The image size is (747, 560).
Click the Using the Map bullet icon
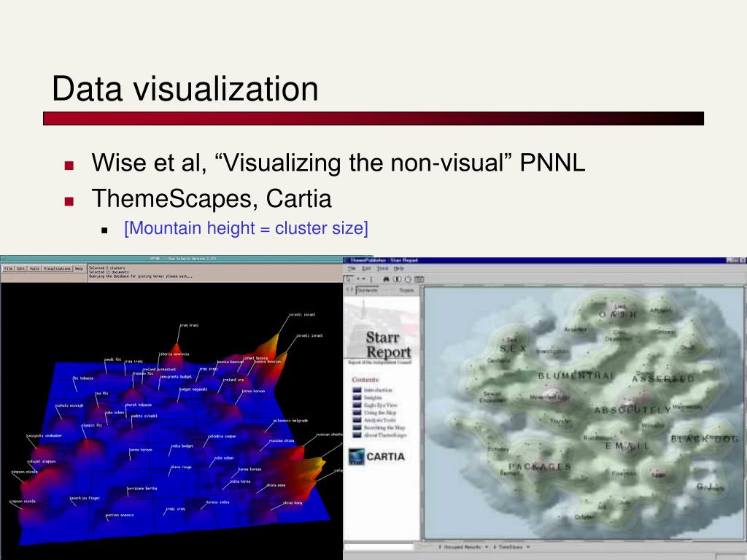357,413
